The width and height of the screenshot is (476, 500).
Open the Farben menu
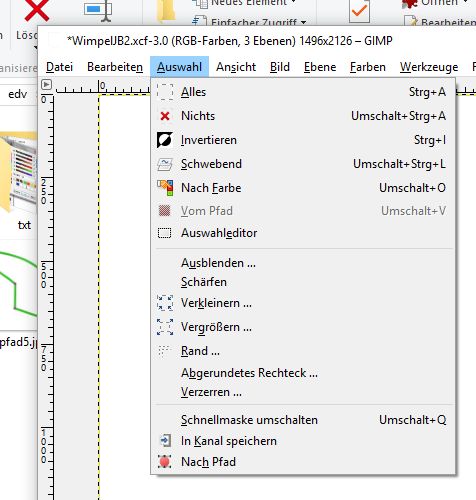pyautogui.click(x=368, y=67)
